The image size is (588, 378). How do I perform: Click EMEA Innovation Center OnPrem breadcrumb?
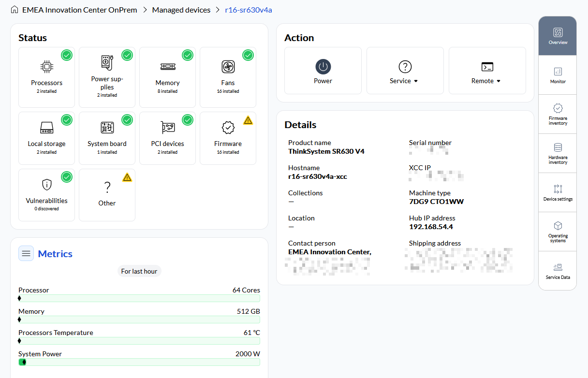[x=79, y=10]
